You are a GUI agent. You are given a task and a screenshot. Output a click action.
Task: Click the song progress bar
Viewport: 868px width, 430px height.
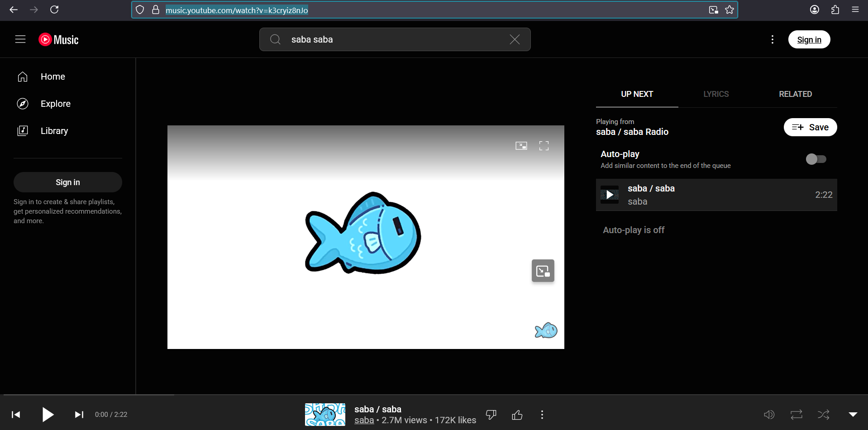tap(434, 395)
